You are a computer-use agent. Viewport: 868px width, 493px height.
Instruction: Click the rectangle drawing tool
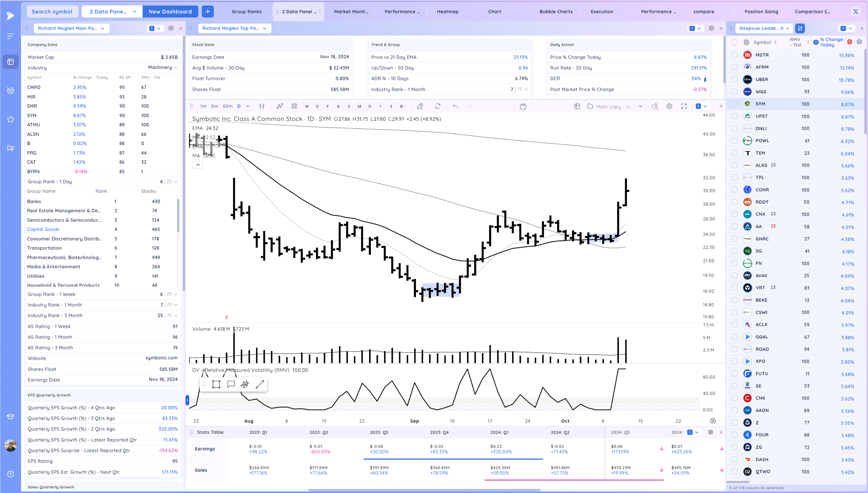(216, 384)
